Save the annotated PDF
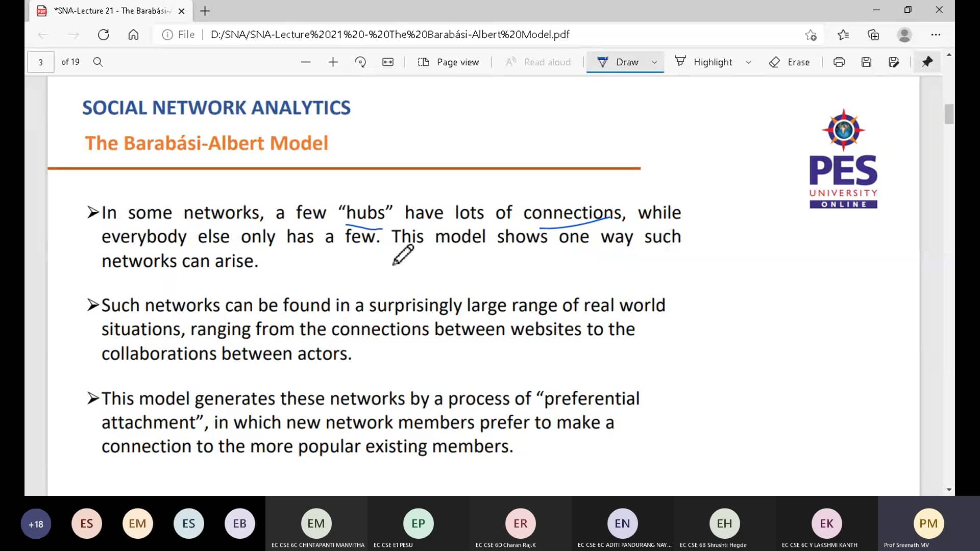The height and width of the screenshot is (551, 980). (x=866, y=62)
